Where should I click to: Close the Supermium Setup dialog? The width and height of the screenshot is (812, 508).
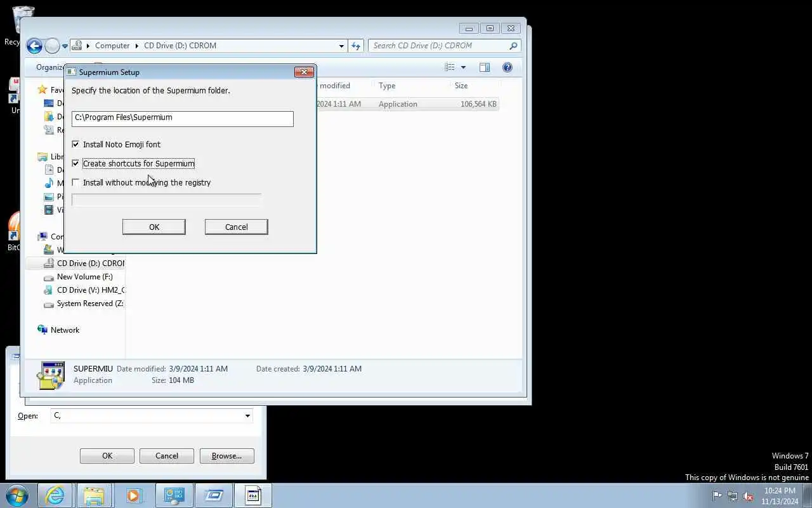click(304, 72)
